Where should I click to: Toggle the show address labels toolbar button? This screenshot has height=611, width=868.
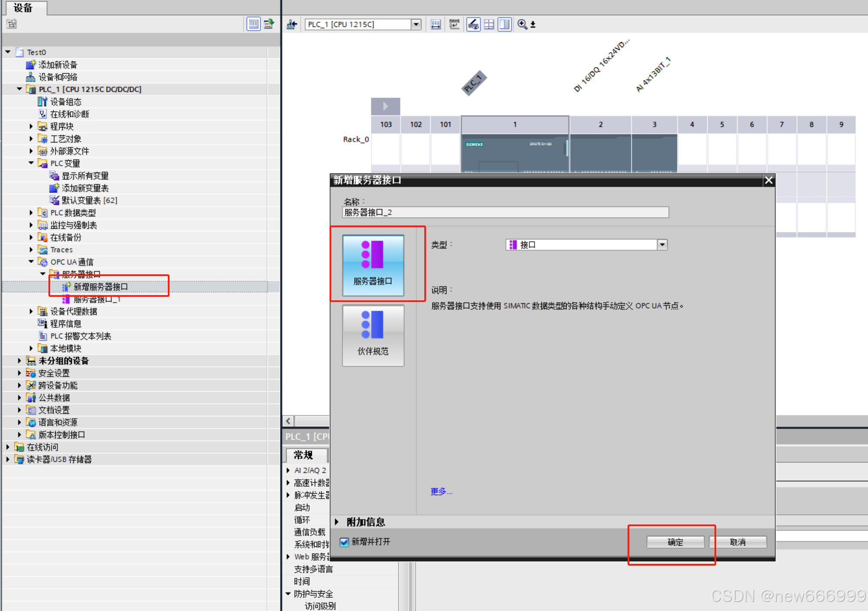[473, 24]
